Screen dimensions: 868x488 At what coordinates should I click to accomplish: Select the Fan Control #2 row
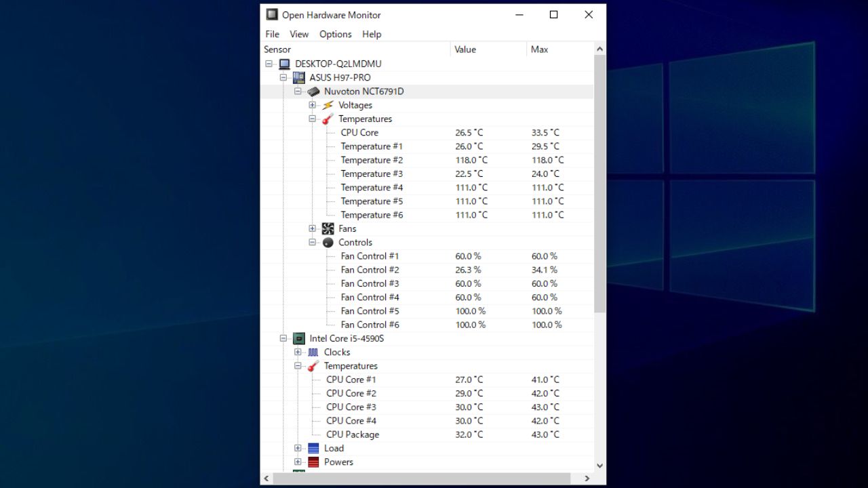point(427,270)
